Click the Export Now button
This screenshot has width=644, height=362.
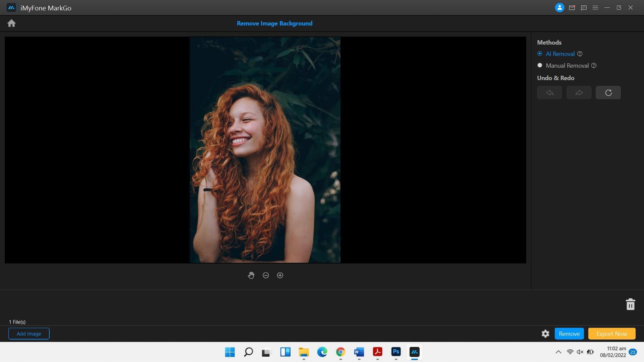612,333
